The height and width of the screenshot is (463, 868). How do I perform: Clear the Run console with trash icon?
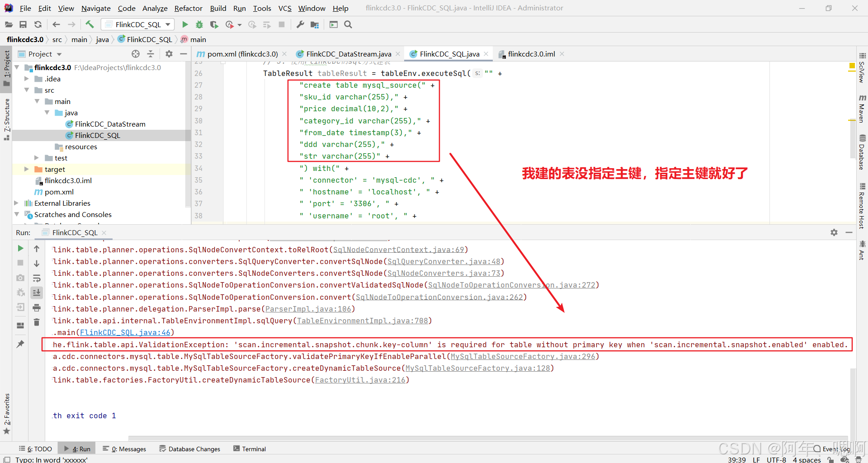click(37, 322)
